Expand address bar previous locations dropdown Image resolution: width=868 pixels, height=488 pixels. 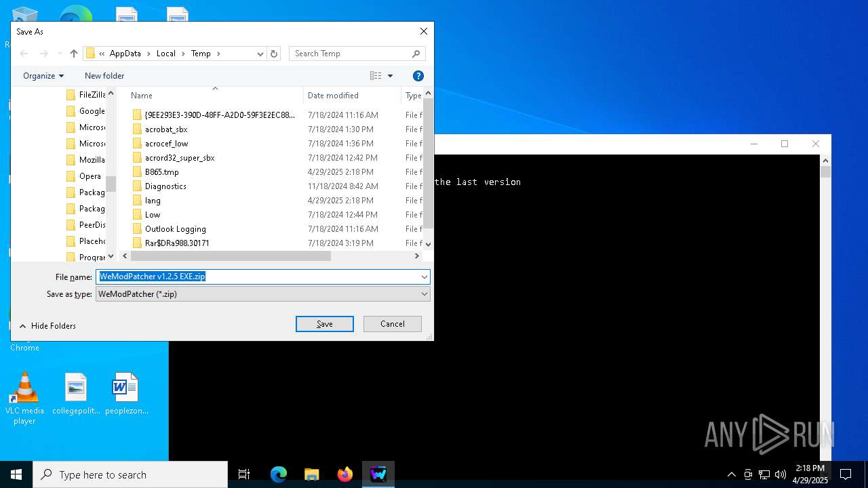point(260,54)
